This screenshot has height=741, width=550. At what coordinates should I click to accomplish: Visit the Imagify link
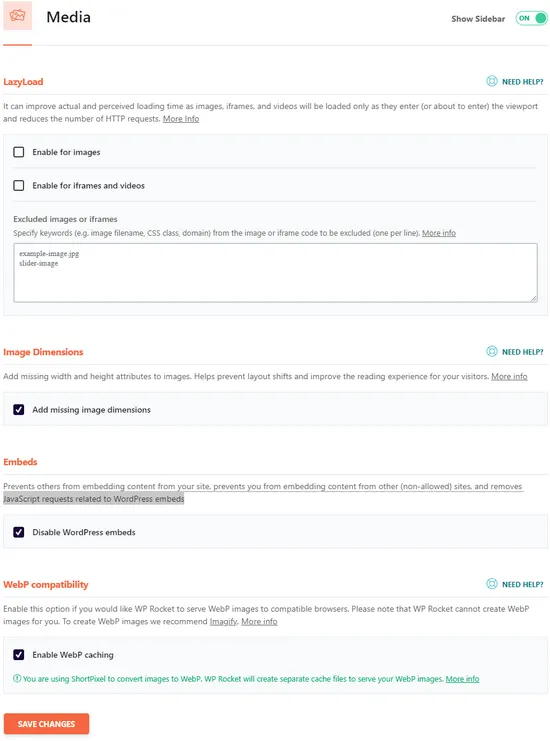(x=223, y=621)
